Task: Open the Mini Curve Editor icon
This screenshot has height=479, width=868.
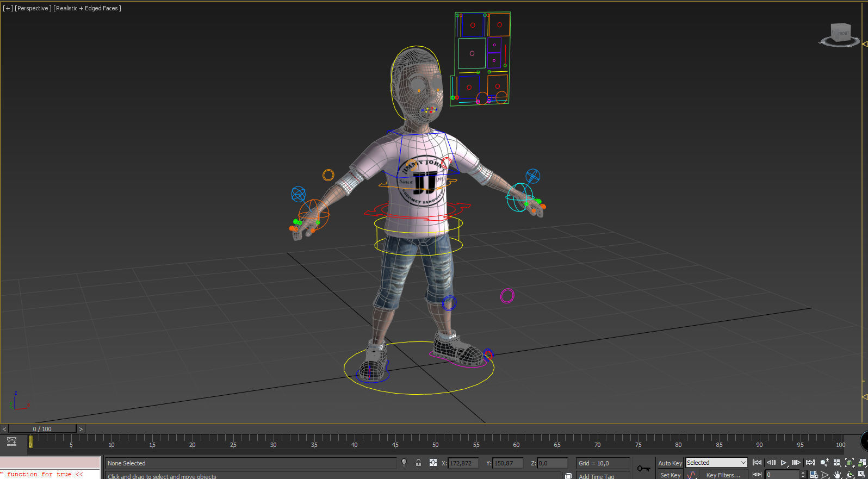Action: 11,441
